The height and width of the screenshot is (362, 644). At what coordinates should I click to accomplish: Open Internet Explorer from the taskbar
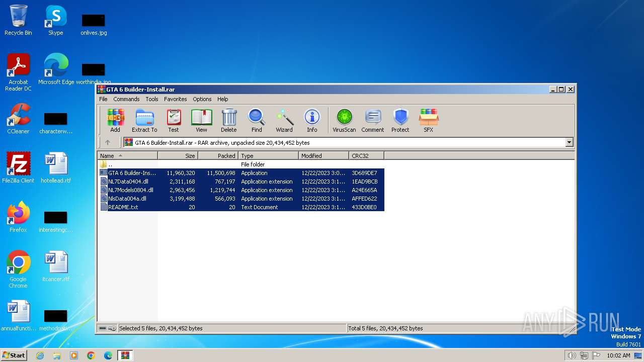pyautogui.click(x=40, y=355)
